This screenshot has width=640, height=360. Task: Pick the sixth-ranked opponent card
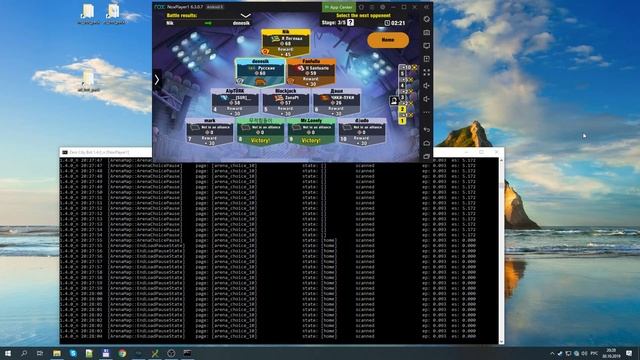pyautogui.click(x=337, y=102)
